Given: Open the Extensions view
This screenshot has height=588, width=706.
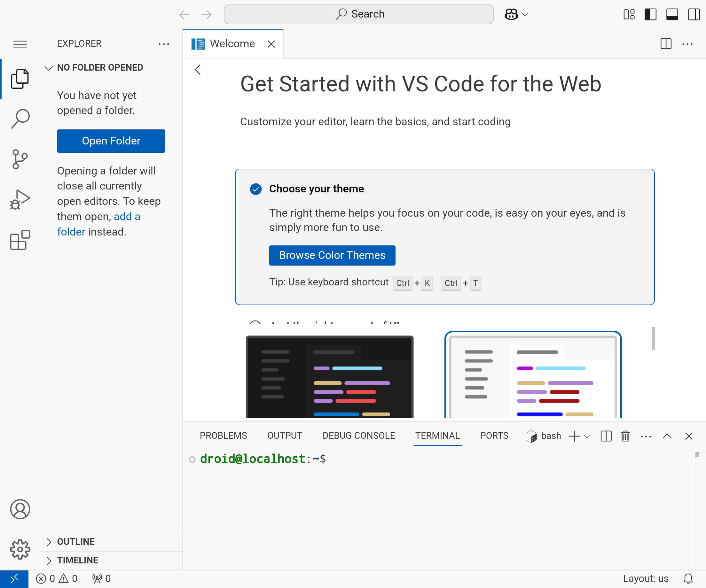Looking at the screenshot, I should (x=20, y=240).
